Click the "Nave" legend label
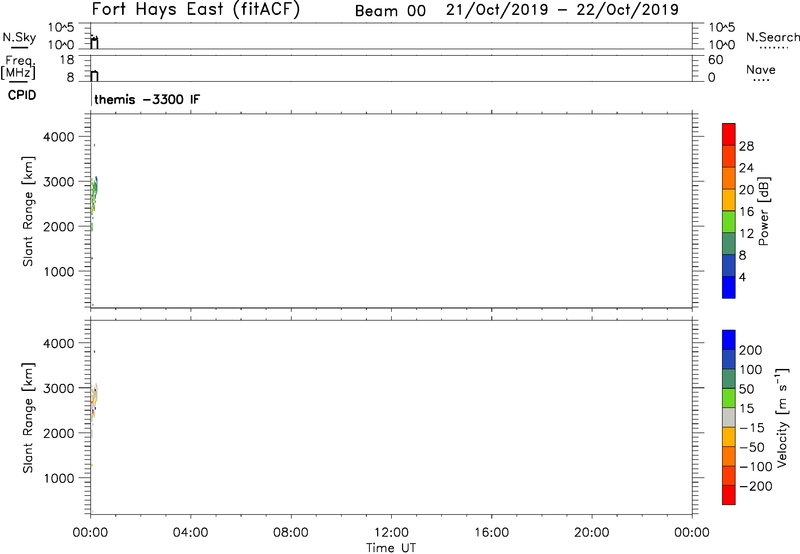The width and height of the screenshot is (800, 554). coord(760,70)
